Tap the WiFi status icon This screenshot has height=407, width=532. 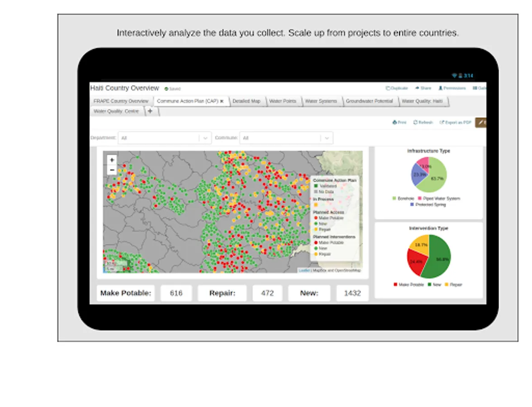pos(454,76)
